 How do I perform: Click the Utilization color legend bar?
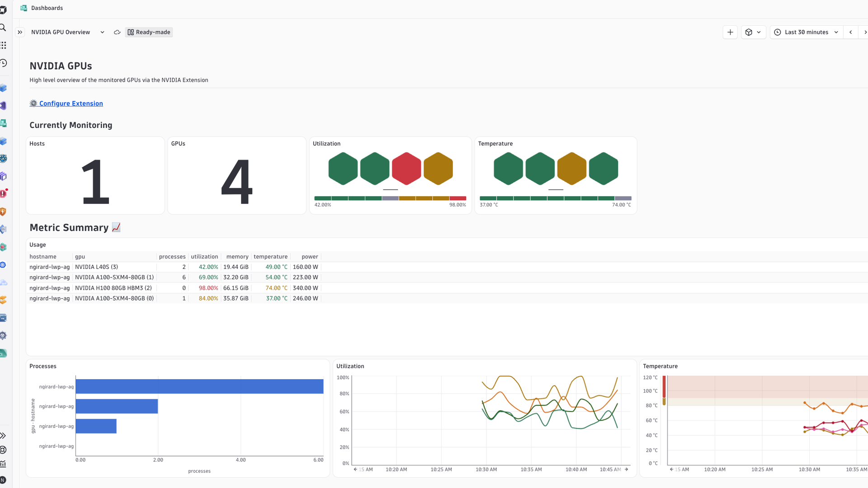point(390,198)
